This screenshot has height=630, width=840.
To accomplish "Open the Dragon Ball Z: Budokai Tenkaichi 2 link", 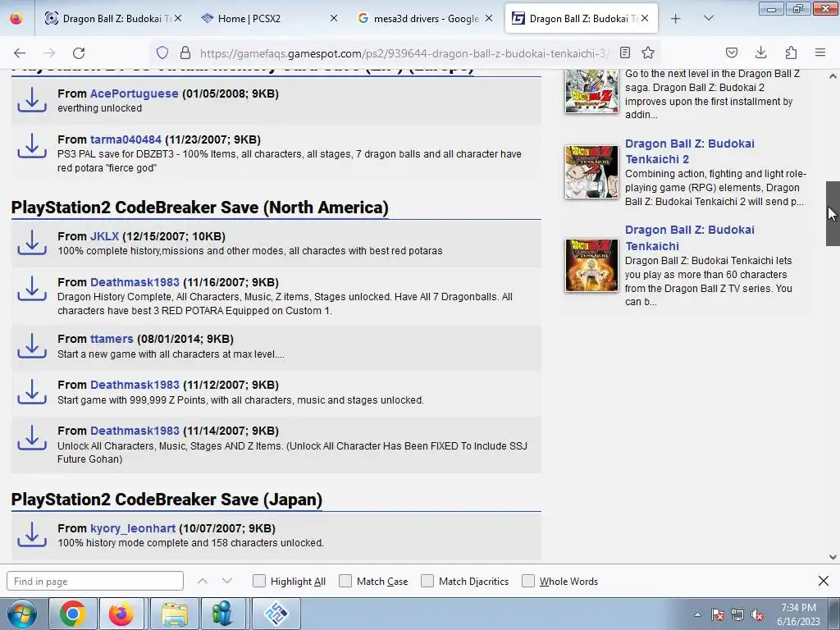I will [x=689, y=151].
